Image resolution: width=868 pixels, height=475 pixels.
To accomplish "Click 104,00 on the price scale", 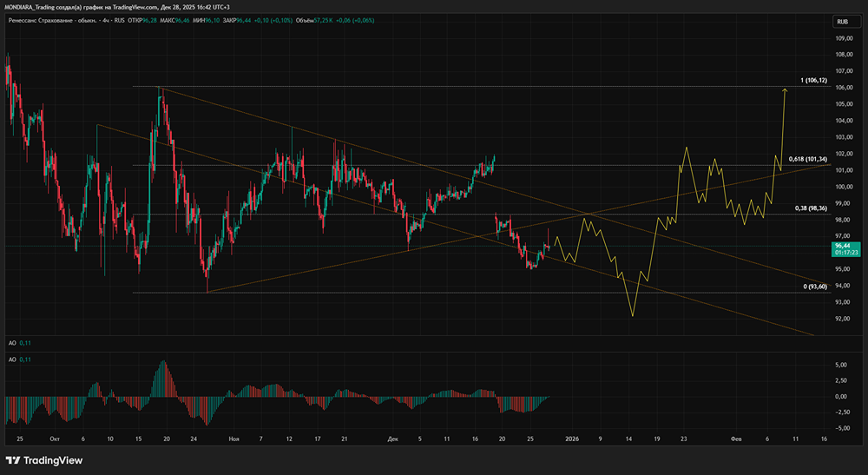I will tap(844, 121).
